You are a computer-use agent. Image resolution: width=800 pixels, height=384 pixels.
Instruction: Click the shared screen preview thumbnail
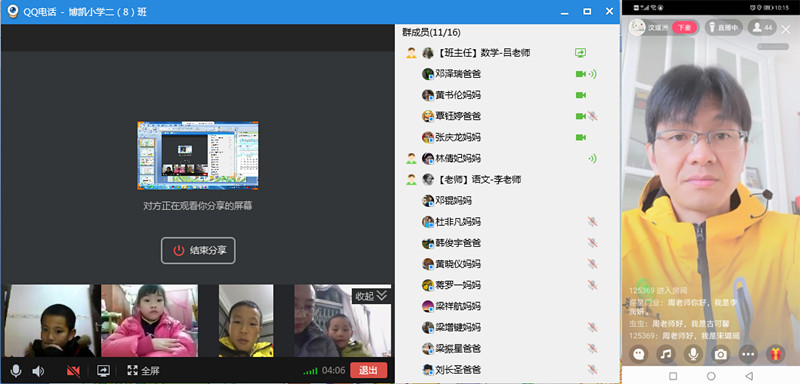click(197, 156)
